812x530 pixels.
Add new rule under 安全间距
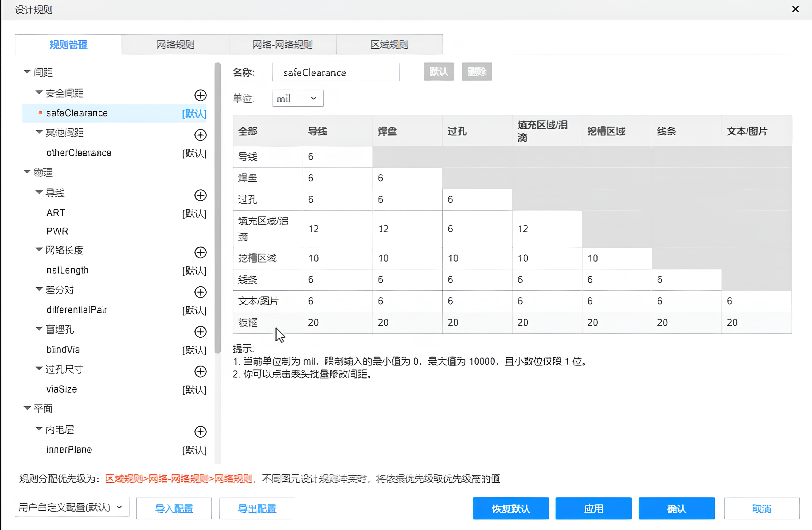coord(200,95)
